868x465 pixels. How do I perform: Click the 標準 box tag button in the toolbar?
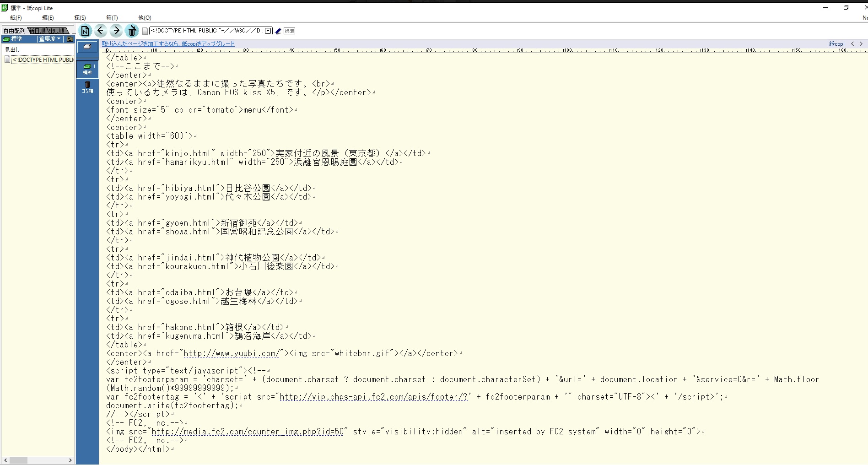coord(289,31)
